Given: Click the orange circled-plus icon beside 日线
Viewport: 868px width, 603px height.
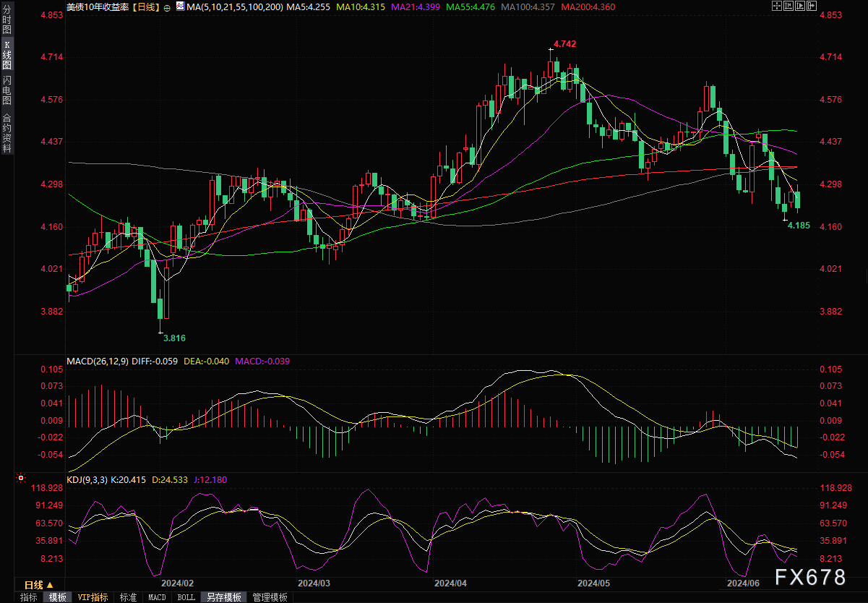Looking at the screenshot, I should tap(168, 7).
